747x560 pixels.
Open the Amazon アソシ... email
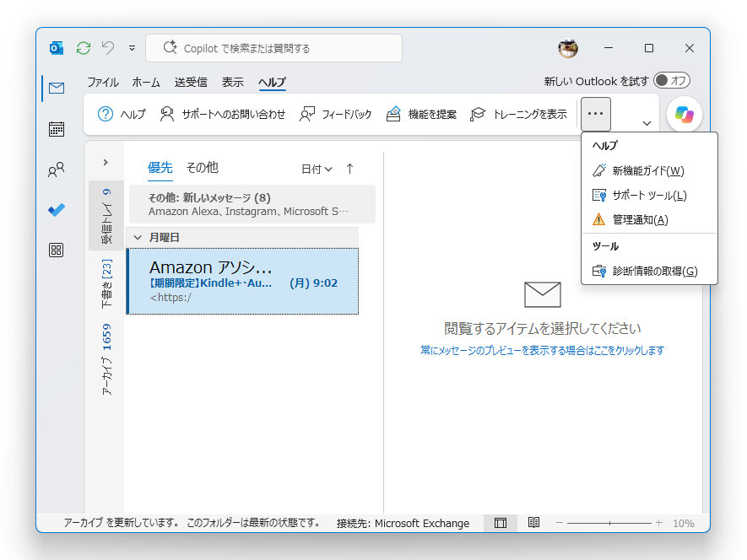pos(243,282)
